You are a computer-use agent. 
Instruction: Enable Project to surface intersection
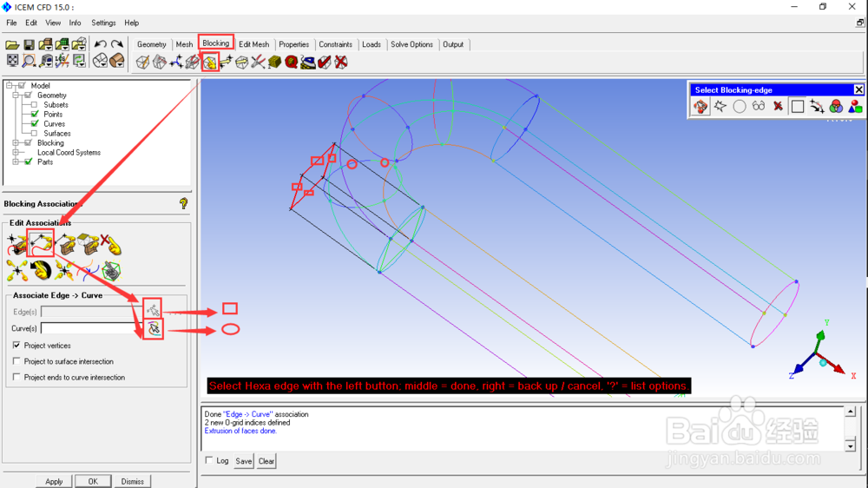tap(16, 361)
